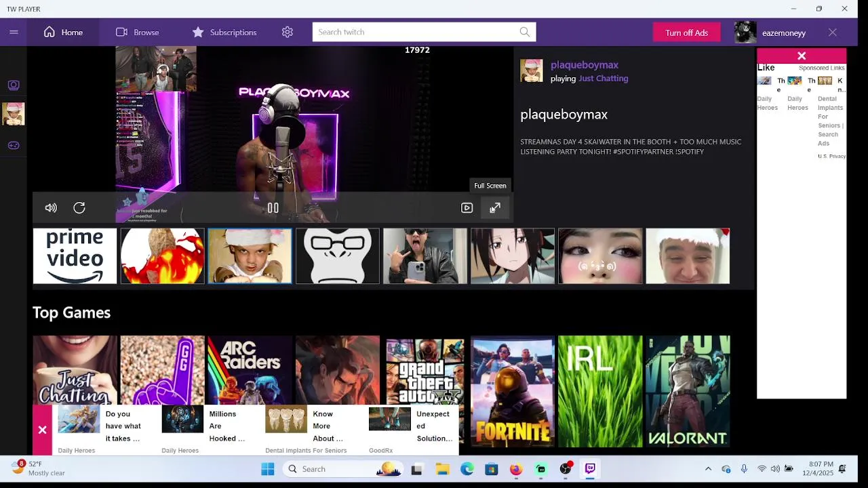Open the Just Chatting game tile
Image resolution: width=868 pixels, height=488 pixels.
click(x=75, y=370)
